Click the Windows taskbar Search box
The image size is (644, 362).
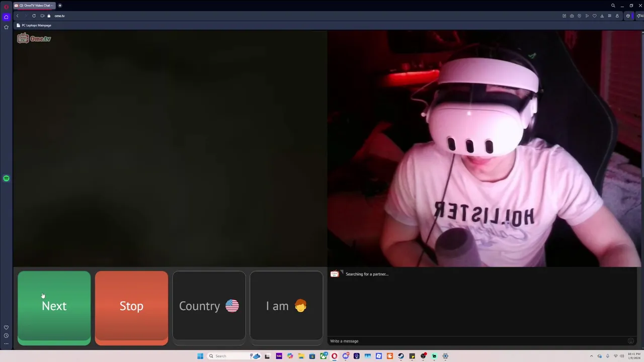234,356
